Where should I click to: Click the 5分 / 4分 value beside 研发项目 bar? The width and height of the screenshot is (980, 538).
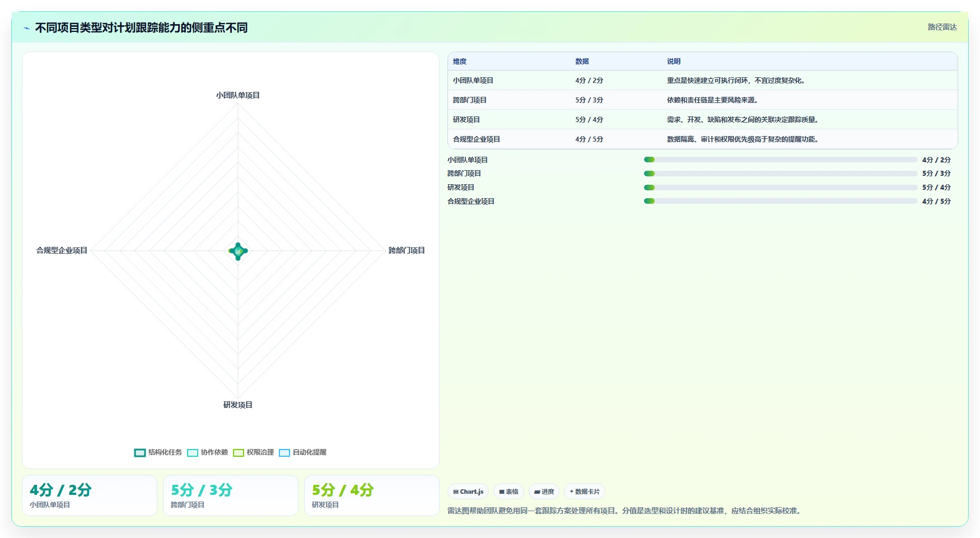click(x=936, y=188)
